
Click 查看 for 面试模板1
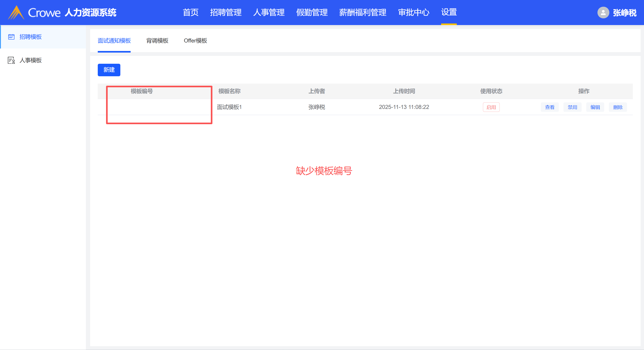[x=550, y=107]
